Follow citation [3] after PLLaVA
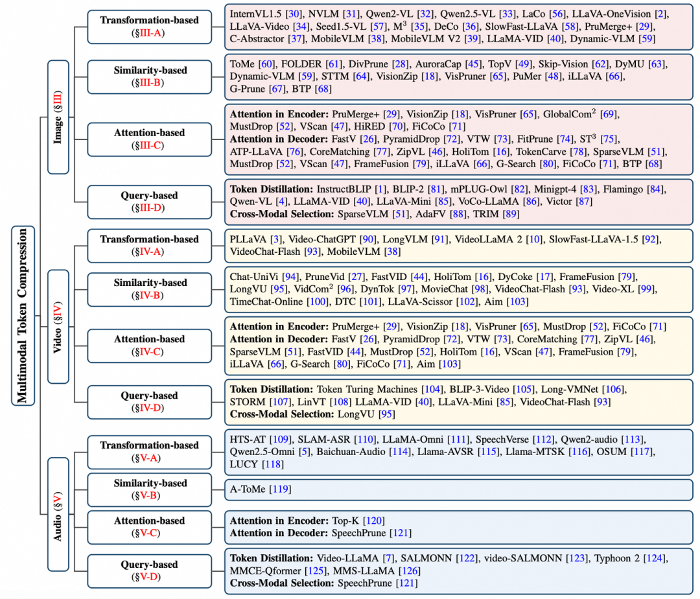Viewport: 700px width, 599px height. point(276,240)
